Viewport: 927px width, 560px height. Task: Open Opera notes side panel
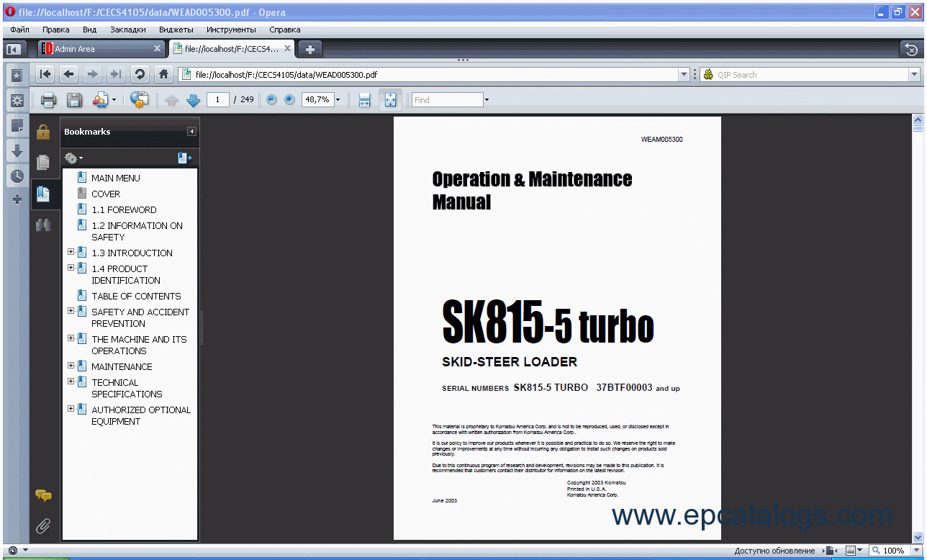point(17,126)
